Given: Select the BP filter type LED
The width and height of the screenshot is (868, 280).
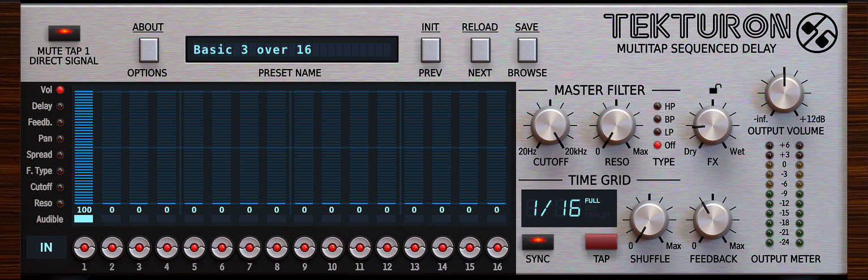Looking at the screenshot, I should coord(658,119).
